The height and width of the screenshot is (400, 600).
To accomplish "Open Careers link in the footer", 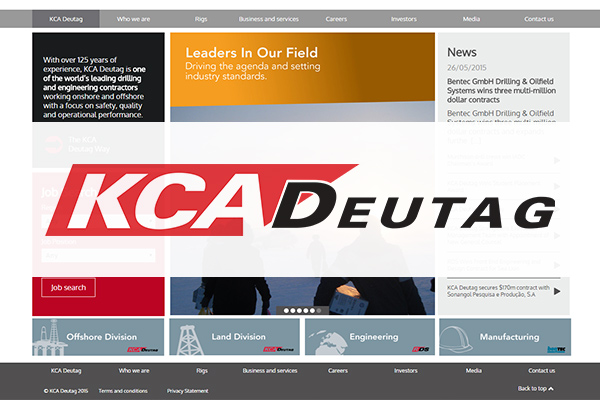I will click(338, 371).
